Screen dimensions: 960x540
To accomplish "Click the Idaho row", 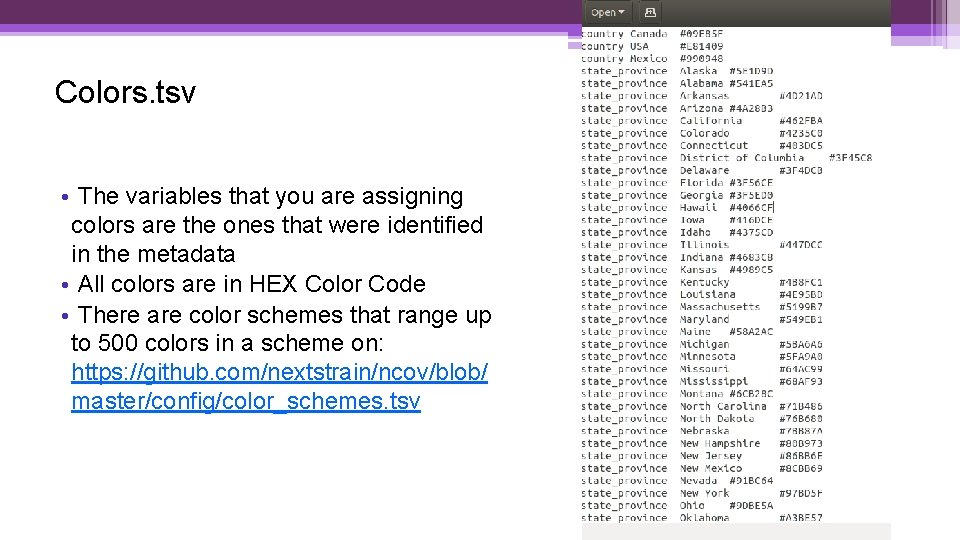I will tap(677, 232).
